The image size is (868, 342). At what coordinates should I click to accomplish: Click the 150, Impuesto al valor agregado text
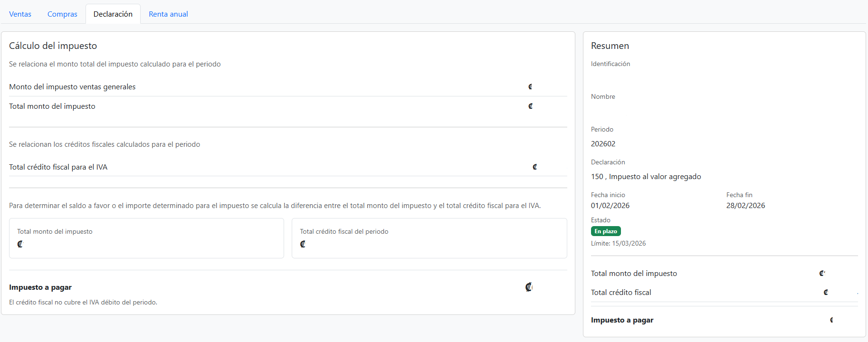pos(646,177)
